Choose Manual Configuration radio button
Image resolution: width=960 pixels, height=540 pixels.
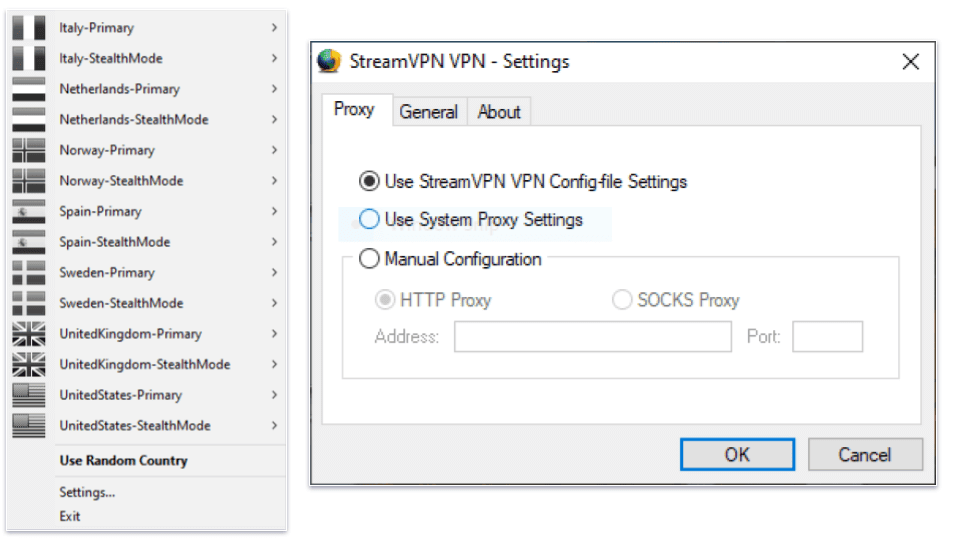369,258
